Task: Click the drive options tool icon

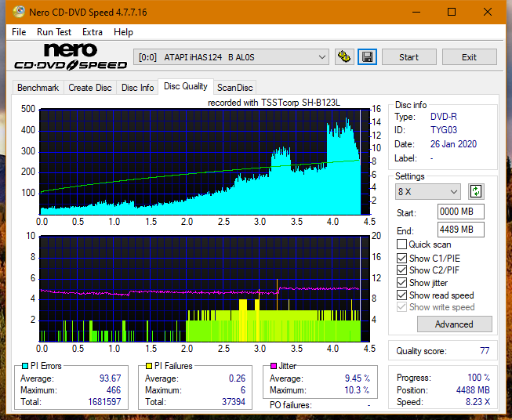Action: tap(344, 57)
